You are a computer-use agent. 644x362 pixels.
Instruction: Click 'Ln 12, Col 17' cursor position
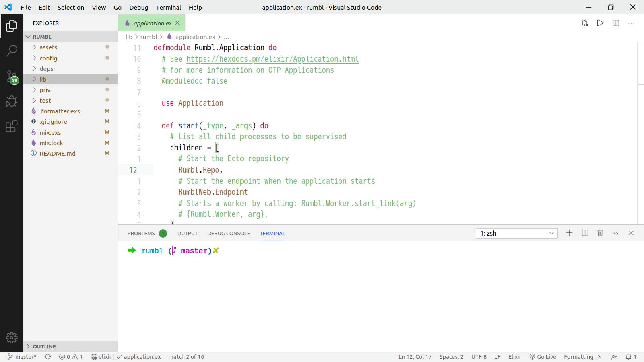tap(415, 357)
